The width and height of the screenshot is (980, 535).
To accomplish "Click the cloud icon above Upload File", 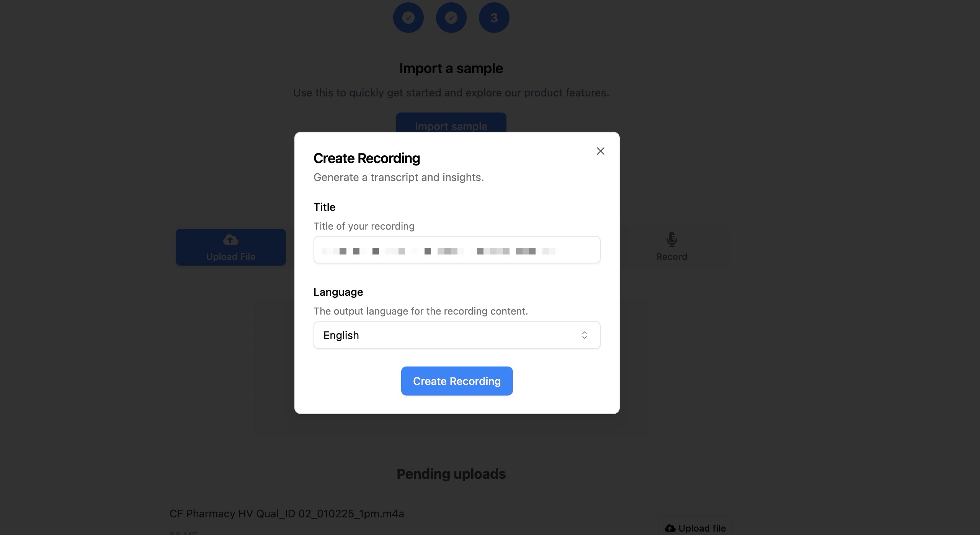I will pyautogui.click(x=230, y=240).
